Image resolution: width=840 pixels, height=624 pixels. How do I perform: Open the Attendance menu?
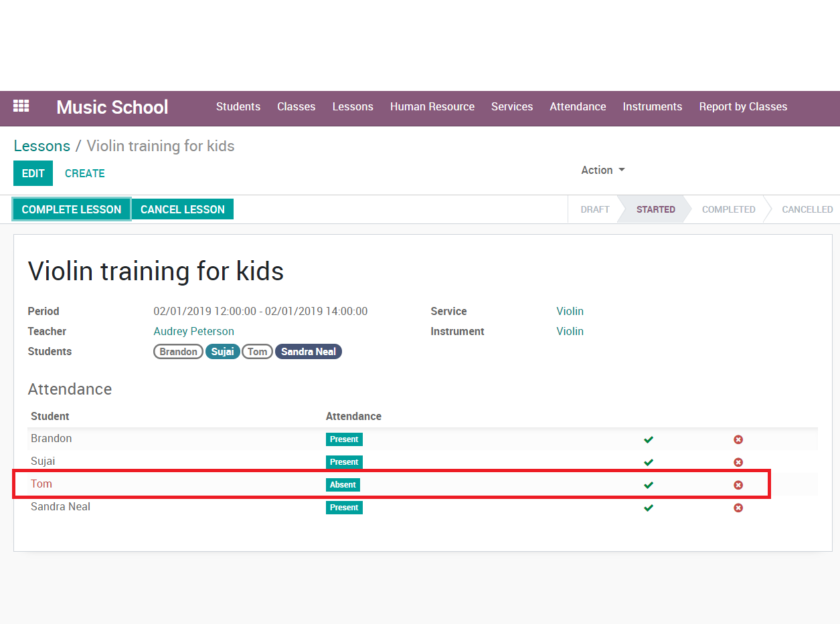(x=578, y=107)
